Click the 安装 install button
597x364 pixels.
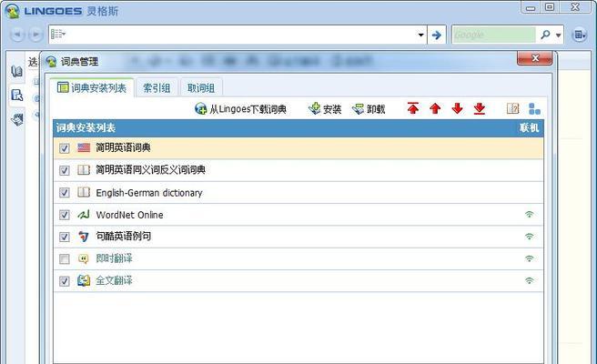click(325, 109)
